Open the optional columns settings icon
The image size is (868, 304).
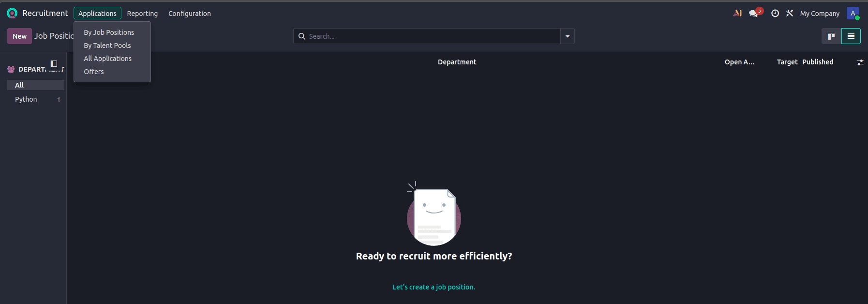pos(860,62)
